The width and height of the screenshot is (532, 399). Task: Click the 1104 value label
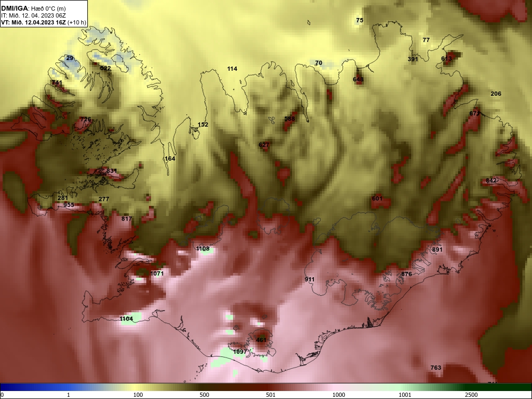pos(126,319)
